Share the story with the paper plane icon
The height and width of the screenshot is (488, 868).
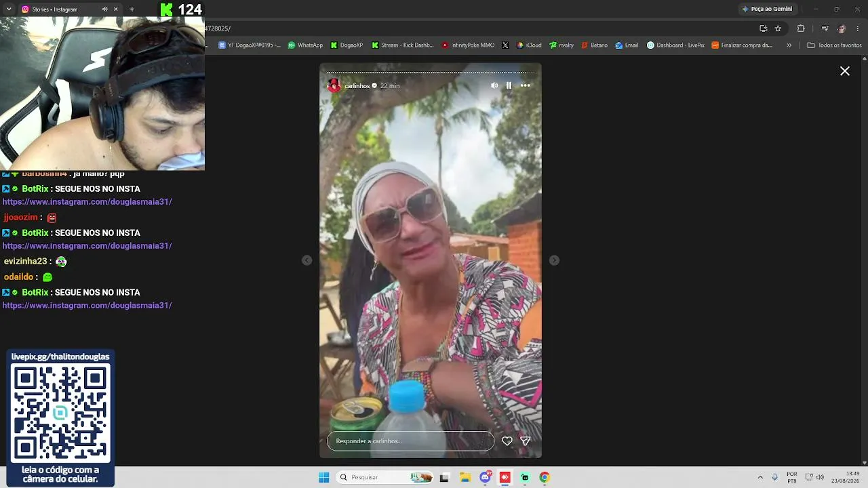(x=525, y=441)
